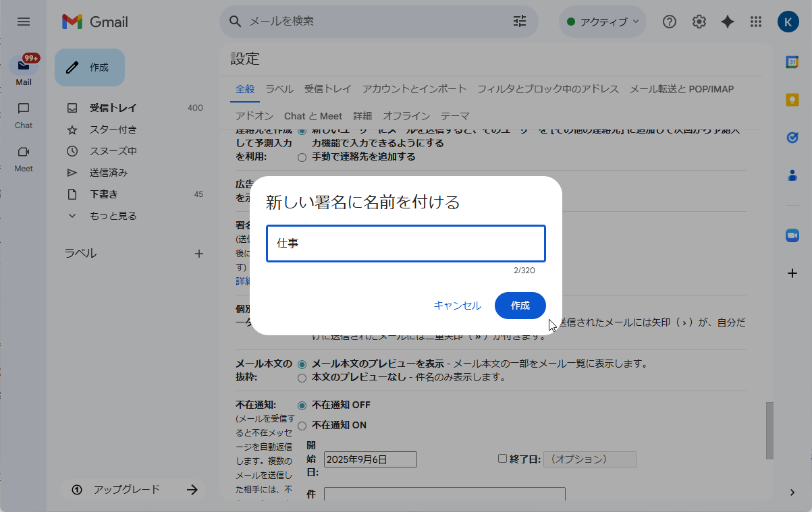Click the 作成 button in the dialog
Screen dimensions: 812x512
coord(520,305)
